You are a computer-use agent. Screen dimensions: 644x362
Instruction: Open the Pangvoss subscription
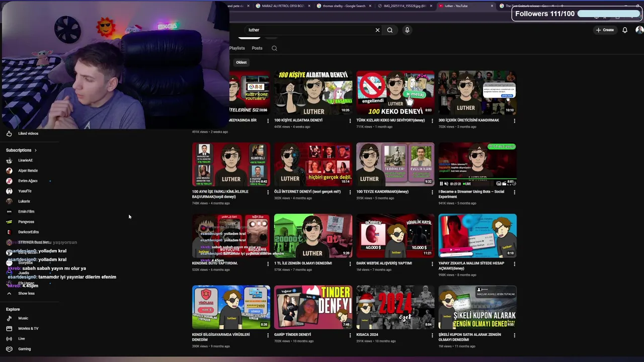tap(26, 222)
